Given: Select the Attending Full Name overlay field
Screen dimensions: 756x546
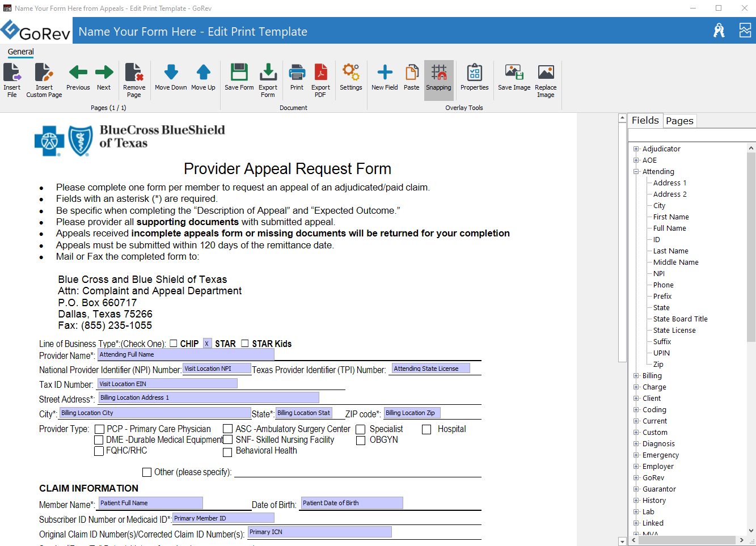Looking at the screenshot, I should pyautogui.click(x=186, y=355).
